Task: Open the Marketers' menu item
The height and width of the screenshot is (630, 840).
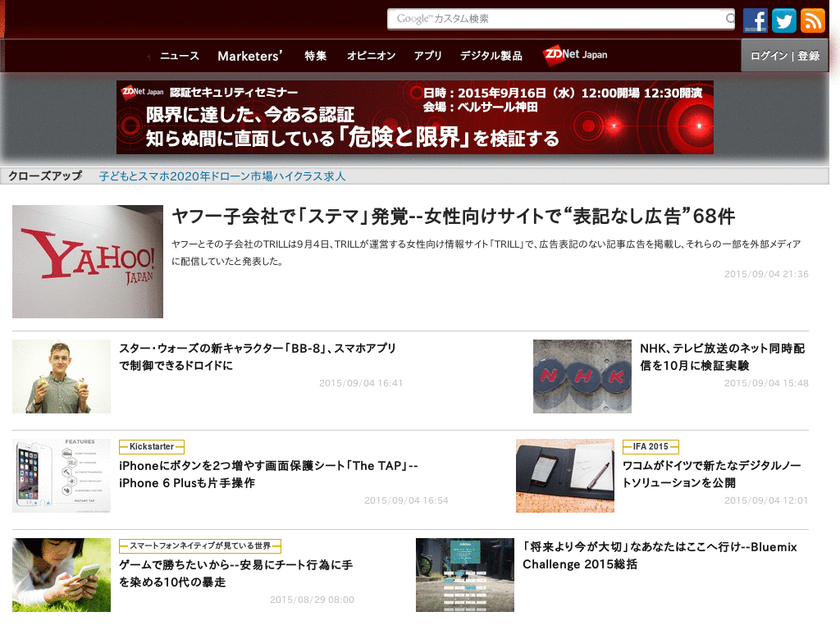Action: click(x=249, y=56)
